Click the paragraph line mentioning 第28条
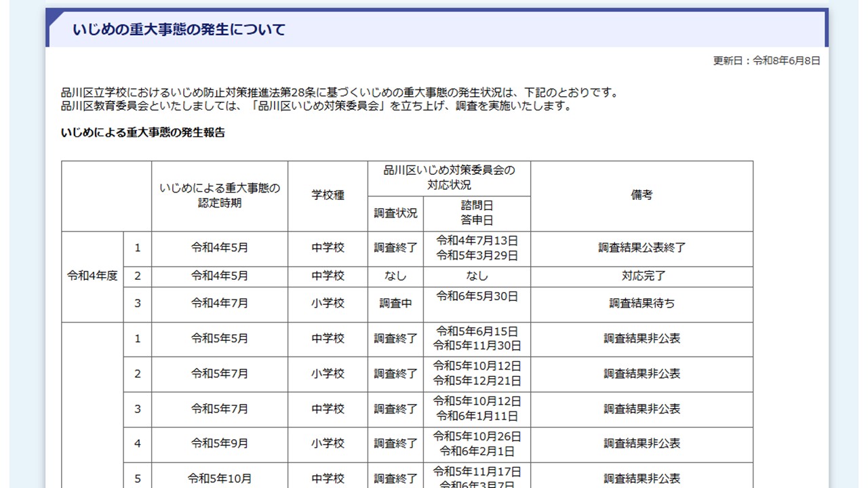 340,93
